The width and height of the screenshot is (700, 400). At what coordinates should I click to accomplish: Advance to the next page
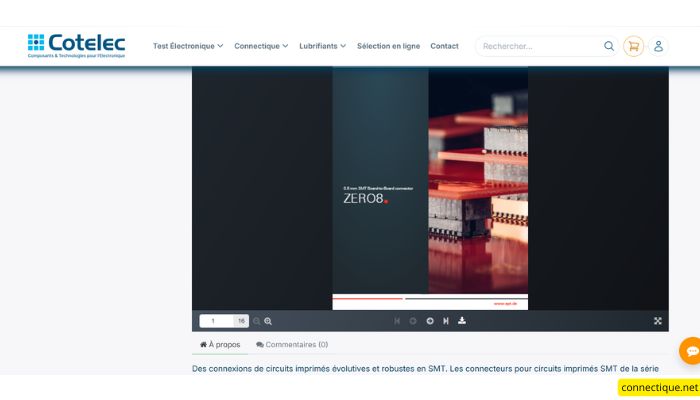point(430,321)
